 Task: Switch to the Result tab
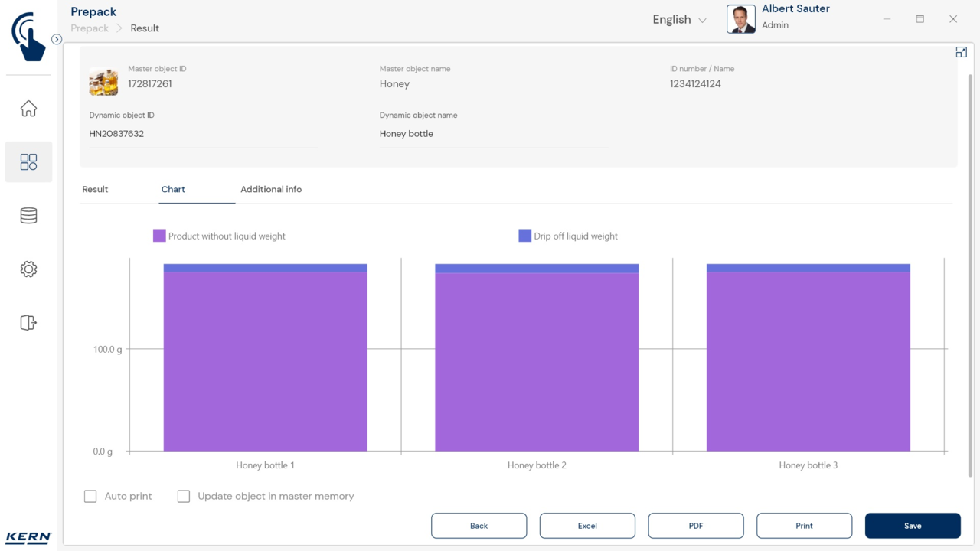pos(95,189)
